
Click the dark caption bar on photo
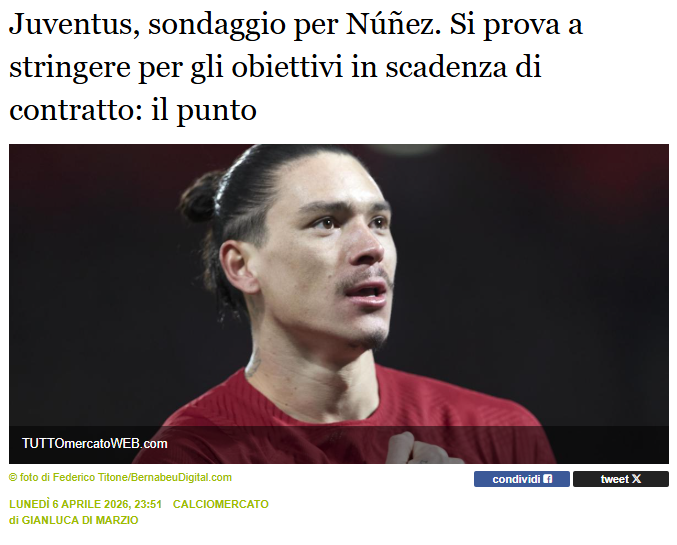point(338,445)
